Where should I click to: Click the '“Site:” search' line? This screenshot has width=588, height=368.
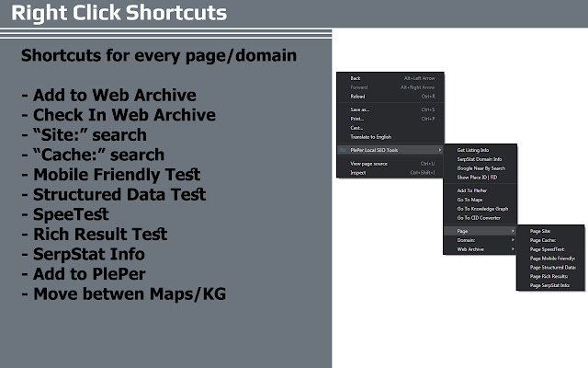point(84,135)
